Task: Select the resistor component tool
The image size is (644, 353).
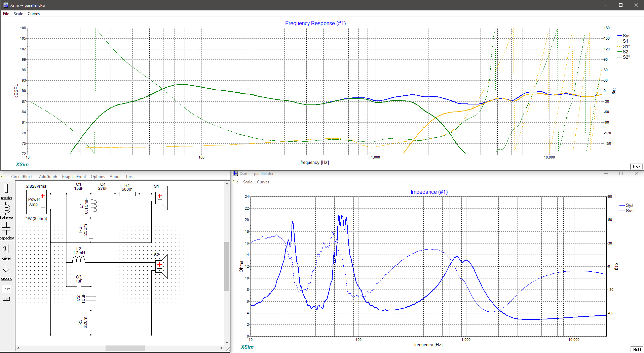Action: pyautogui.click(x=6, y=191)
